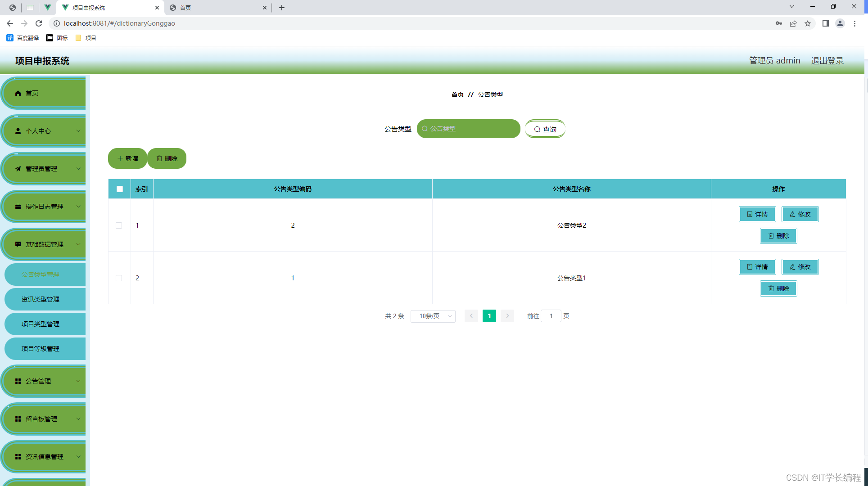Open the 图标 bookmark
The width and height of the screenshot is (868, 486).
[57, 38]
